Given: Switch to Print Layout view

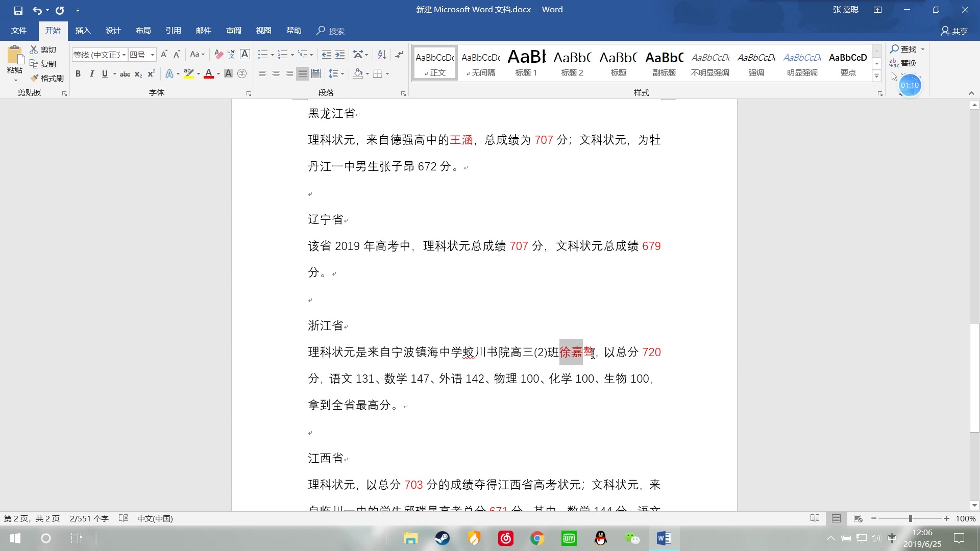Looking at the screenshot, I should 836,518.
